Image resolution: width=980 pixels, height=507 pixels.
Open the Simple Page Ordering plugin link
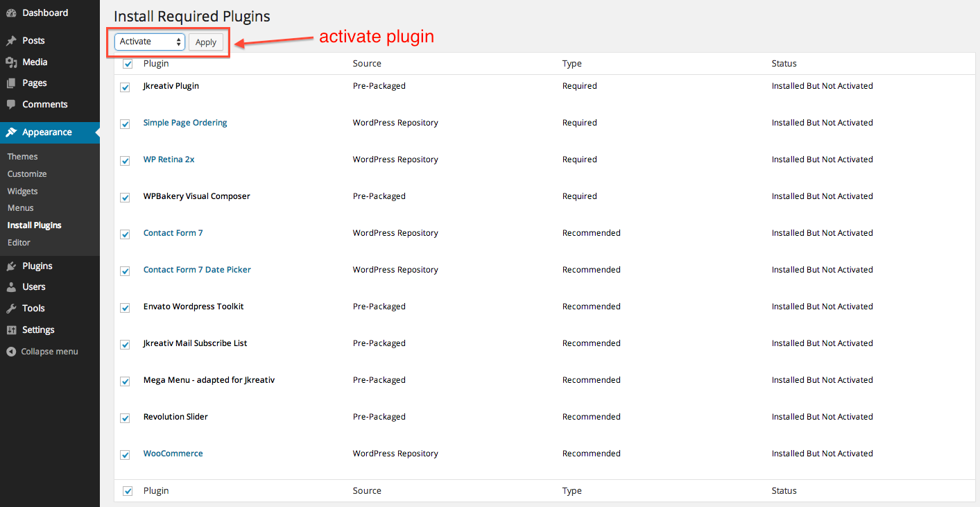185,123
